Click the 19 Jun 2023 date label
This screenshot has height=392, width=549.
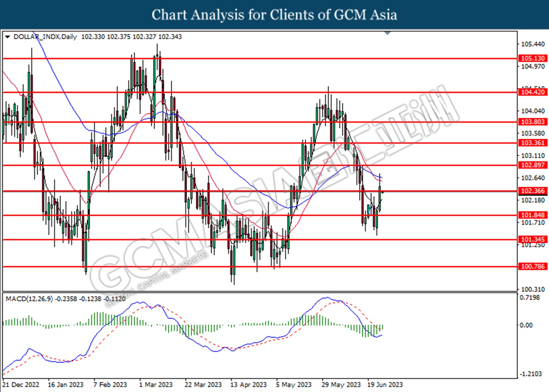(x=385, y=385)
